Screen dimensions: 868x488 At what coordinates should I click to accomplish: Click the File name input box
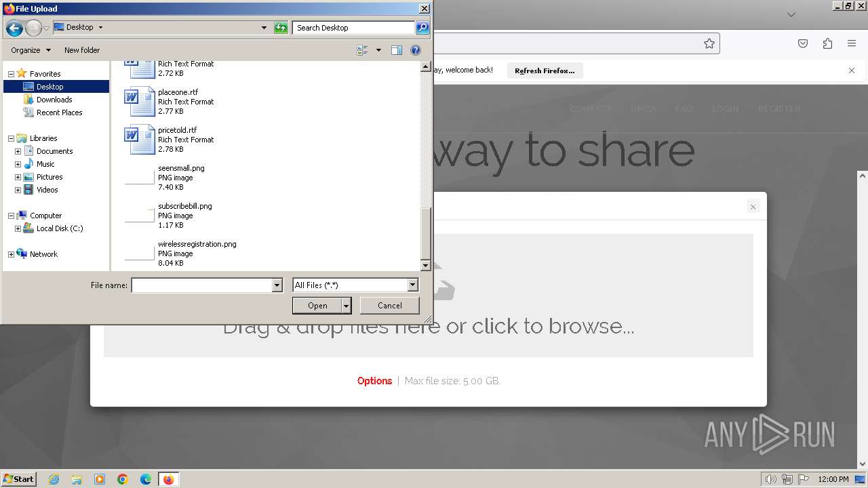click(x=201, y=285)
